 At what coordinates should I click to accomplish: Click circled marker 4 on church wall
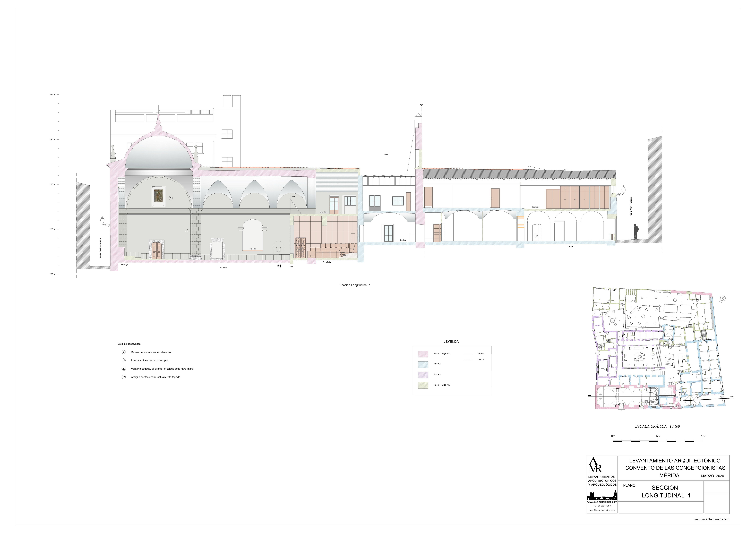(x=187, y=231)
